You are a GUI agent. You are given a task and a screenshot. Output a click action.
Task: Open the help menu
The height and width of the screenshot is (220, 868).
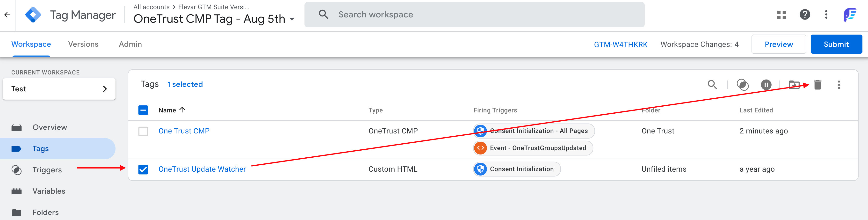click(x=805, y=15)
